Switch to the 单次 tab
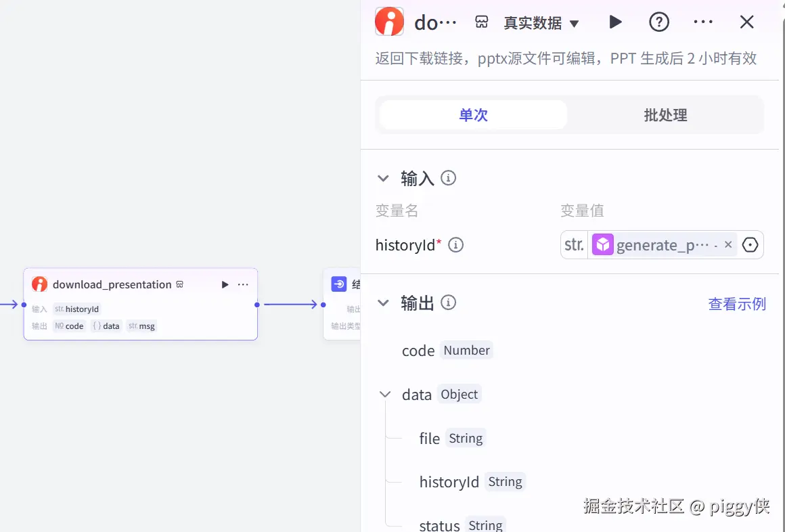The width and height of the screenshot is (785, 532). (x=473, y=114)
